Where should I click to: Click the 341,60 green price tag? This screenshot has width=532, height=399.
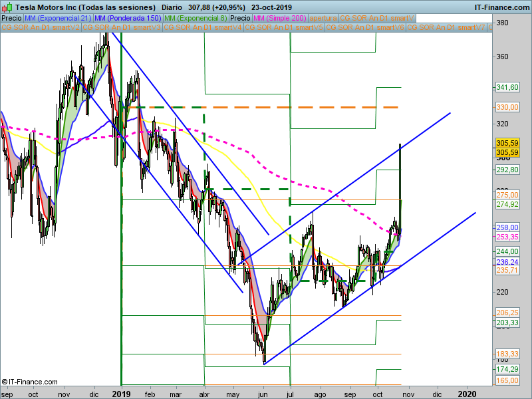(x=507, y=88)
